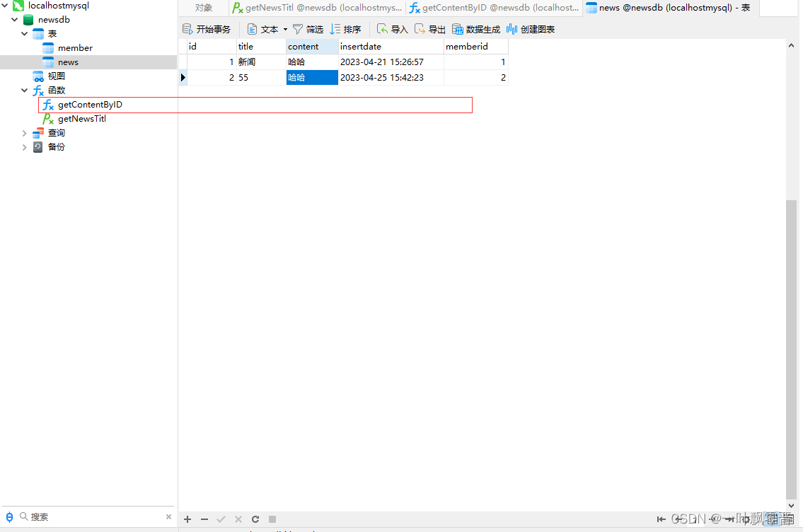Select the memberid cell in row 新闻
The image size is (803, 532).
click(475, 62)
